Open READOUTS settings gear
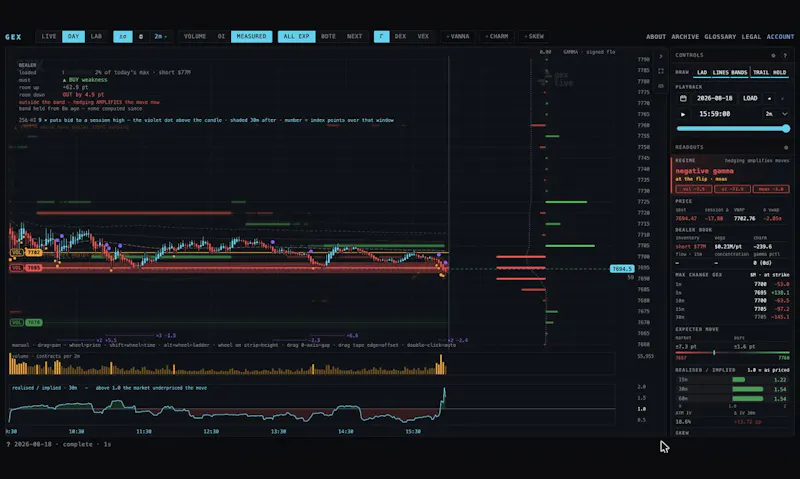 786,147
